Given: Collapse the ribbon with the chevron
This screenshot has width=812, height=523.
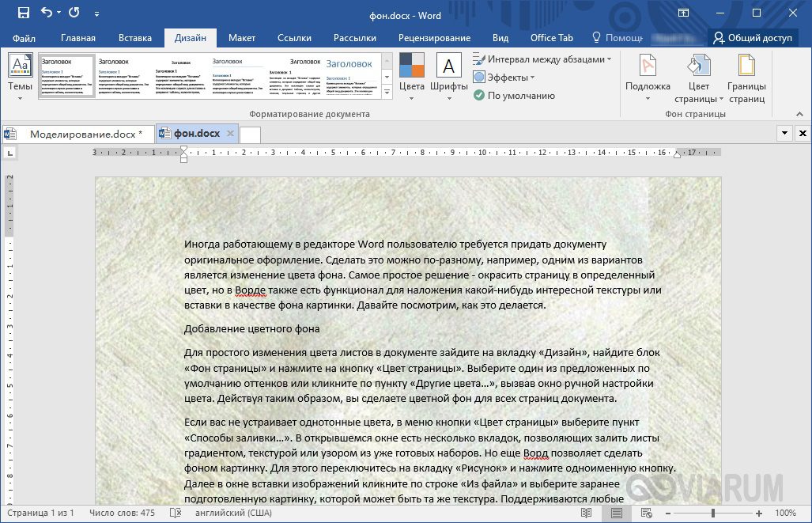Looking at the screenshot, I should tap(799, 114).
